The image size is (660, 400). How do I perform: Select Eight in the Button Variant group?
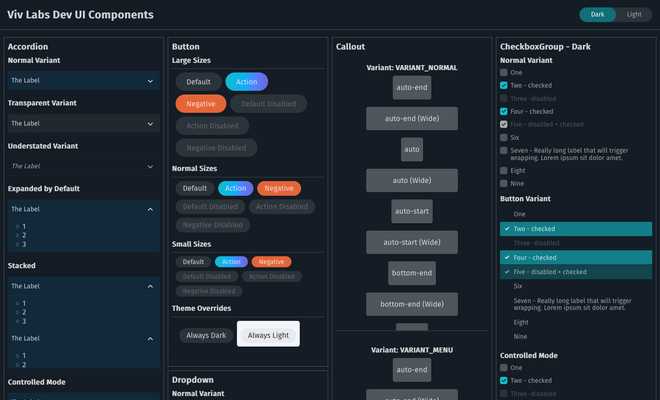(x=576, y=323)
